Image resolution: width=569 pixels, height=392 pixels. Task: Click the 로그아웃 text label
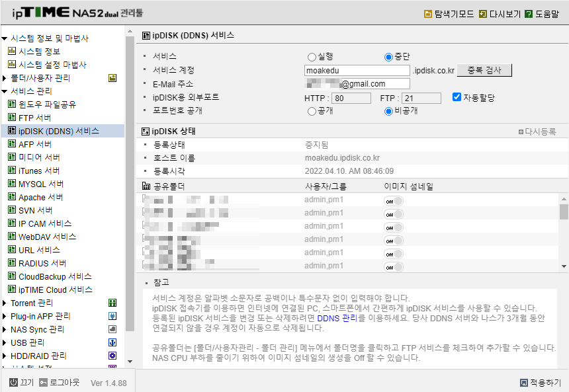(65, 382)
